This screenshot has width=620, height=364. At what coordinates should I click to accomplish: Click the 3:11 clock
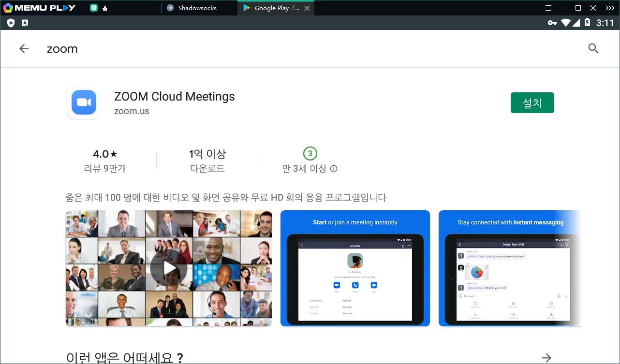[x=605, y=23]
